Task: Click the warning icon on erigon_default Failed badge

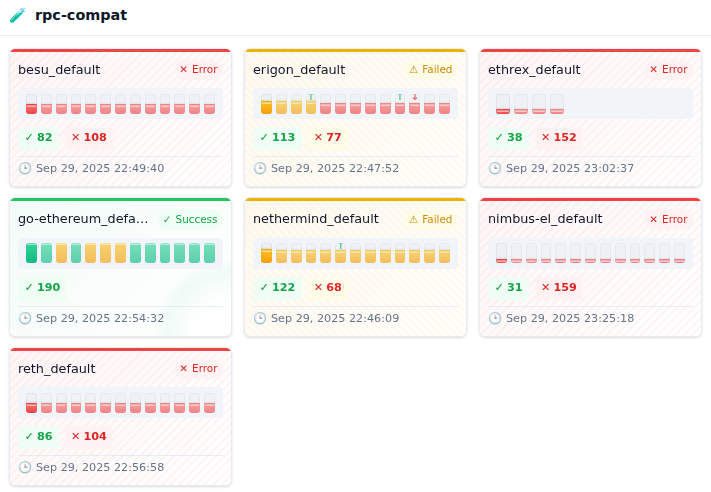Action: point(414,70)
